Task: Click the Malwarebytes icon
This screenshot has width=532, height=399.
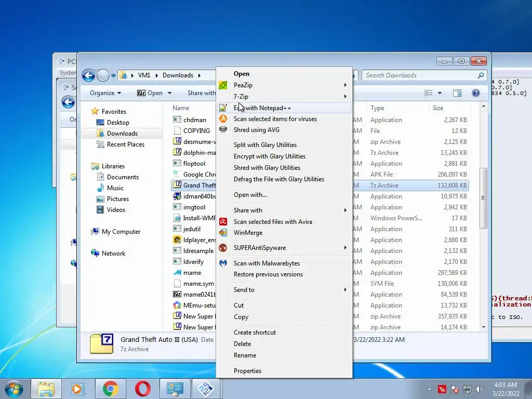Action: [x=223, y=263]
